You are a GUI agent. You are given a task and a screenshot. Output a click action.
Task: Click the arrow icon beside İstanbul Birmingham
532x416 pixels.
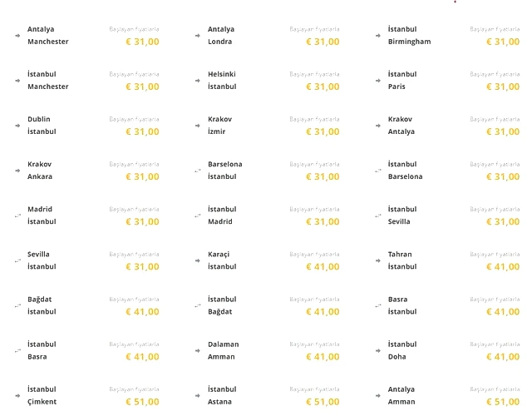pyautogui.click(x=378, y=36)
